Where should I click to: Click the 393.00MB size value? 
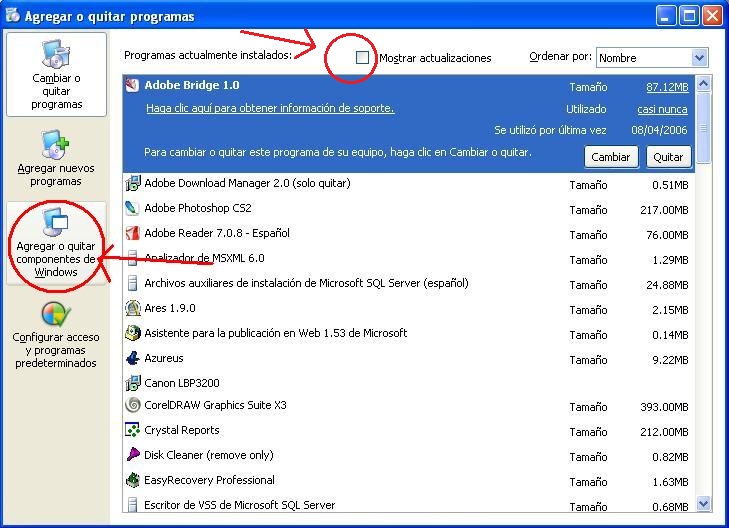click(664, 407)
